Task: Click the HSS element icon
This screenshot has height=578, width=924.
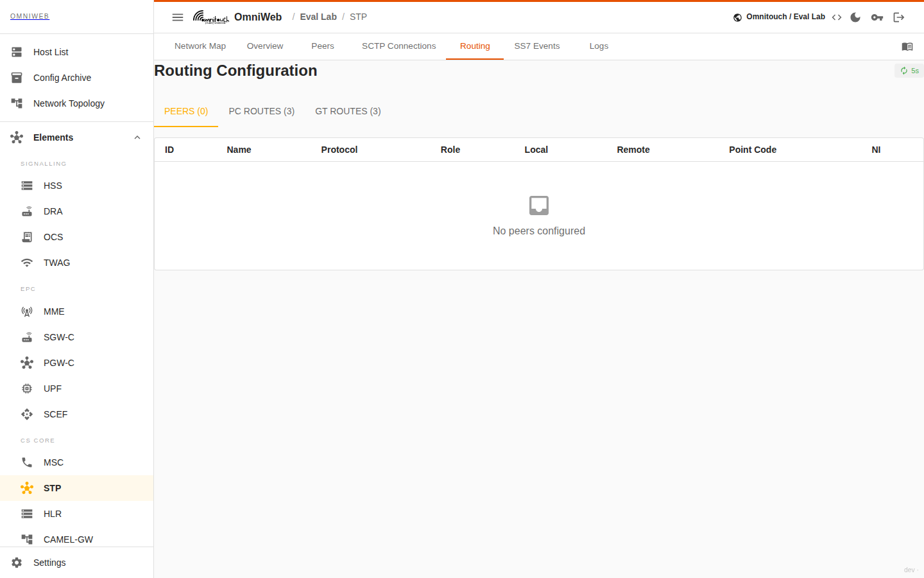Action: click(27, 186)
